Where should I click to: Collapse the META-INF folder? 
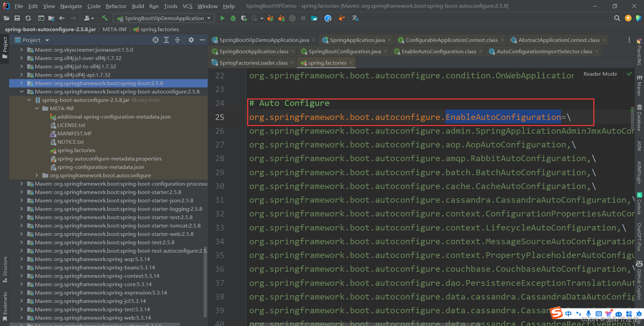tap(37, 108)
